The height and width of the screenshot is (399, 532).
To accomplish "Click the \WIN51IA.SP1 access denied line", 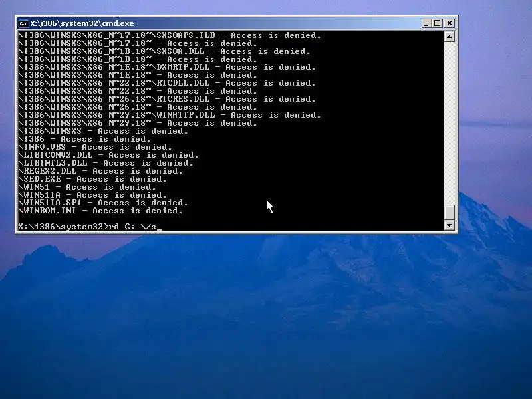I will coord(103,203).
